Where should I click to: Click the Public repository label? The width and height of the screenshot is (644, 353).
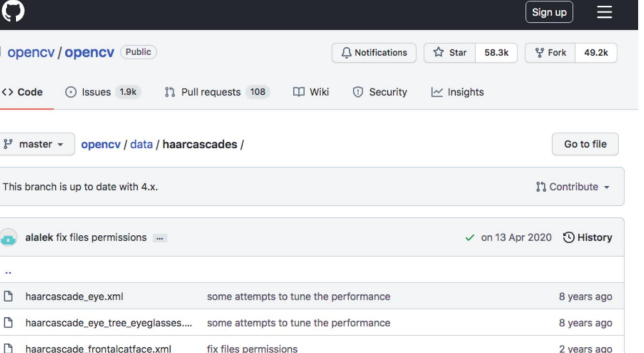tap(138, 52)
